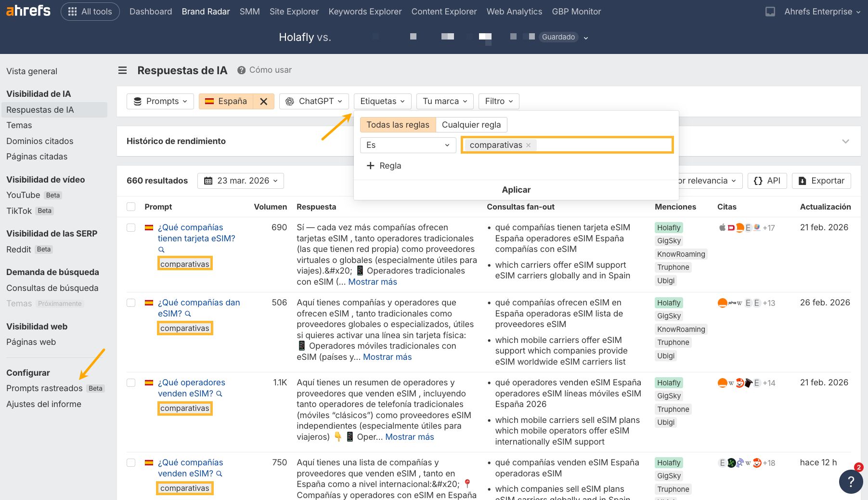868x500 pixels.
Task: Expand the Histórico de rendimiento section
Action: pos(845,141)
